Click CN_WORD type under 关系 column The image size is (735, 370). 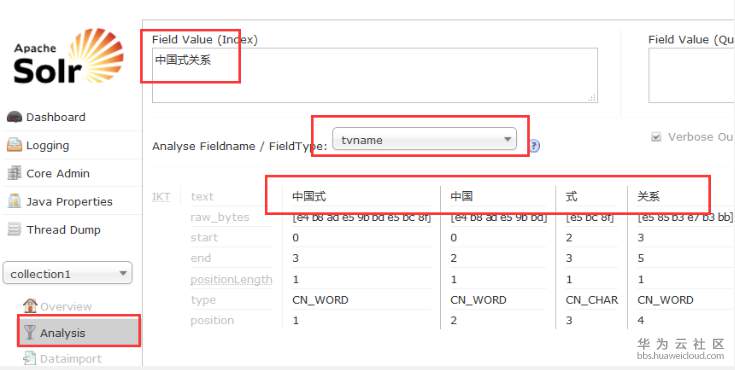(x=665, y=300)
